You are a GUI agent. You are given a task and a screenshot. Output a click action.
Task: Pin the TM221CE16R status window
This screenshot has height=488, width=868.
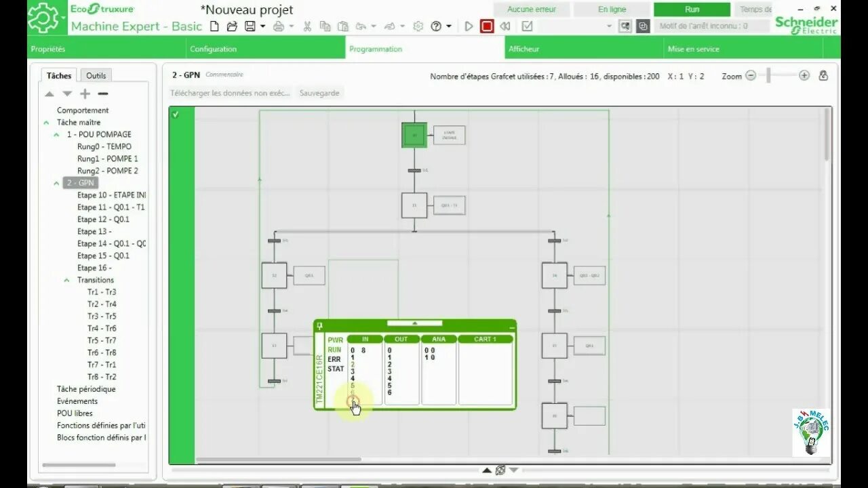pyautogui.click(x=319, y=324)
